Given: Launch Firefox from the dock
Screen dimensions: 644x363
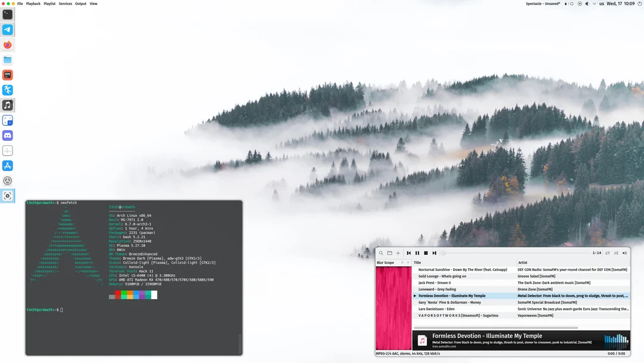Looking at the screenshot, I should coord(7,45).
